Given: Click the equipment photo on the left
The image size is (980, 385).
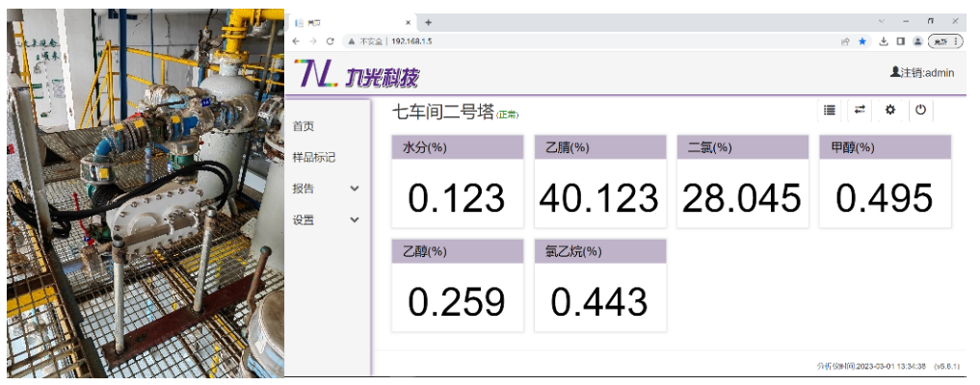Looking at the screenshot, I should [x=145, y=192].
